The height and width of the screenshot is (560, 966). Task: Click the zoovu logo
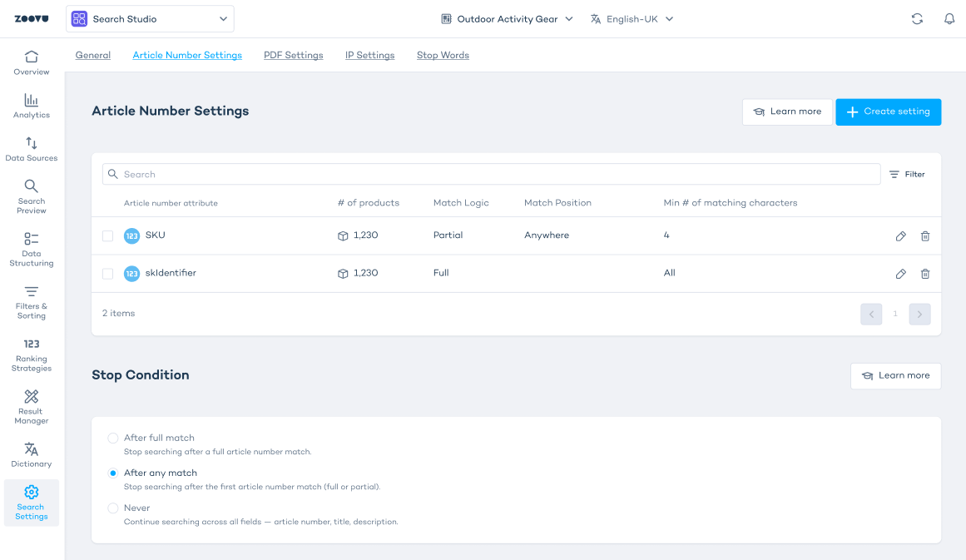32,18
